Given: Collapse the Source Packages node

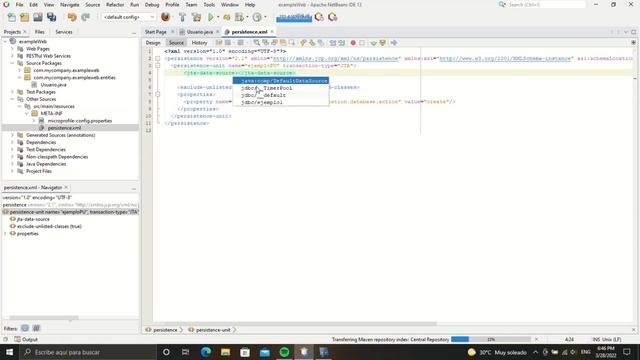Looking at the screenshot, I should [12, 63].
